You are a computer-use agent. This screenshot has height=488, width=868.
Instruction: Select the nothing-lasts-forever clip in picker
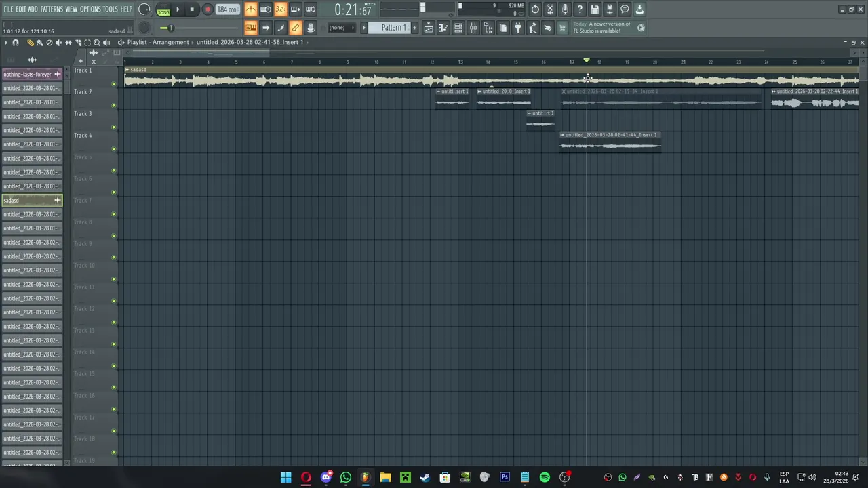[32, 74]
